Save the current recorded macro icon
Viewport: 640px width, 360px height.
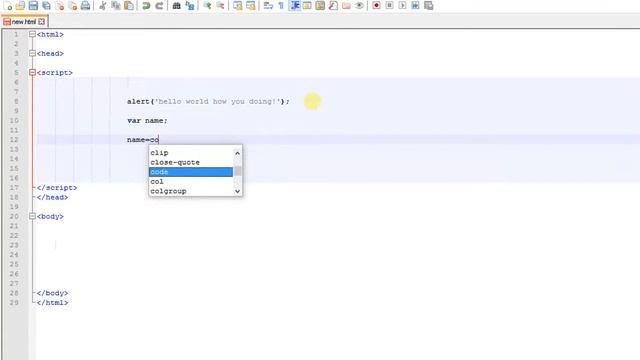pos(429,5)
